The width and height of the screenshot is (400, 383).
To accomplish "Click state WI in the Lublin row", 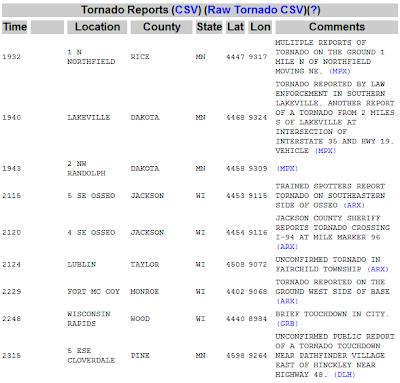I will 200,265.
